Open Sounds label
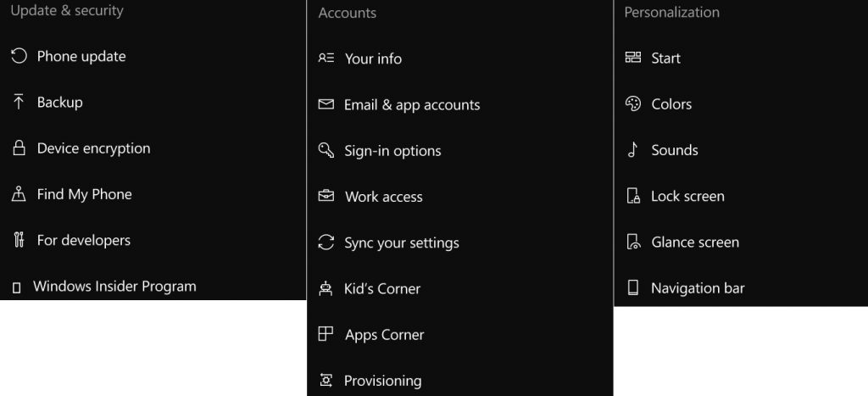This screenshot has height=396, width=868. [x=674, y=150]
